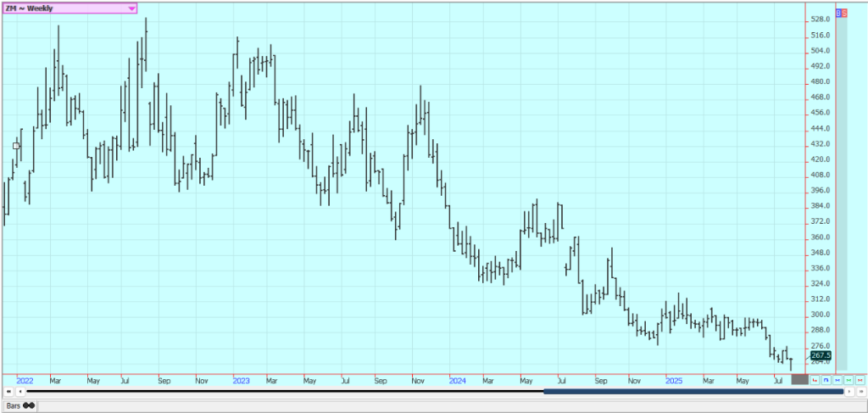Step chart forward with the single right arrow
Viewport: 868px width, 413px height.
click(x=849, y=392)
